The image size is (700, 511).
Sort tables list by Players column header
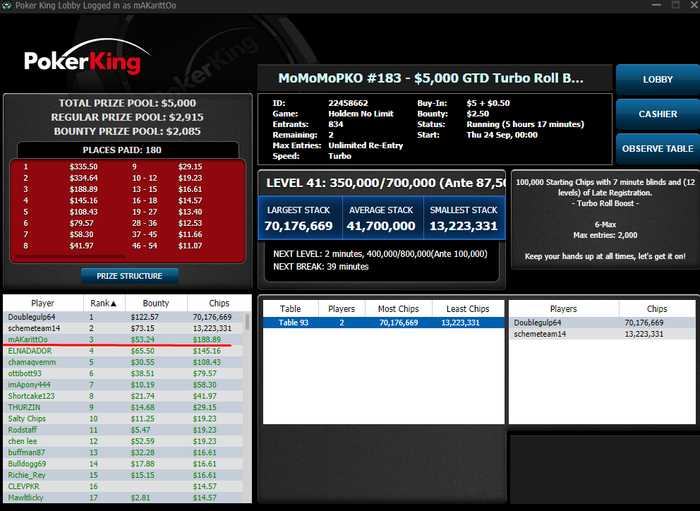pyautogui.click(x=342, y=309)
